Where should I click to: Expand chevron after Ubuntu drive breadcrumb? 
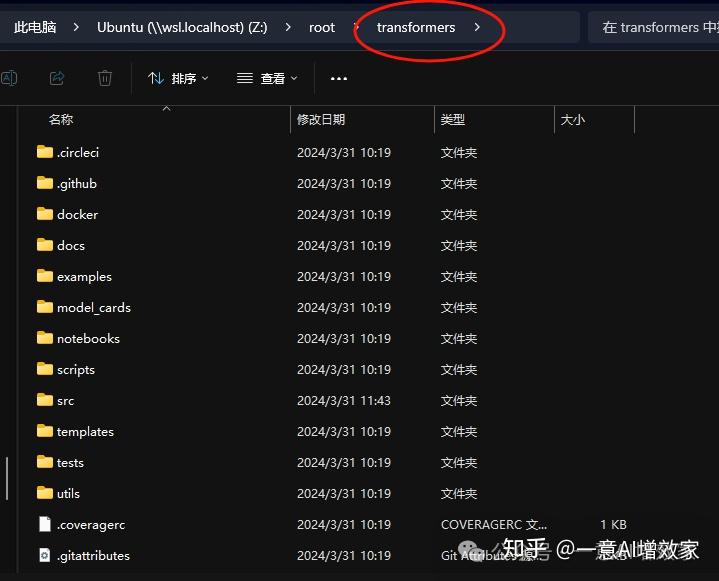288,28
